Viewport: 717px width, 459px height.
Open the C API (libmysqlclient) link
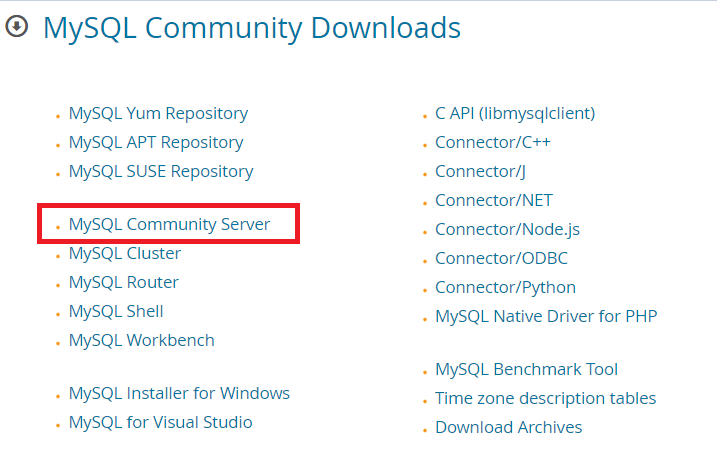point(515,114)
